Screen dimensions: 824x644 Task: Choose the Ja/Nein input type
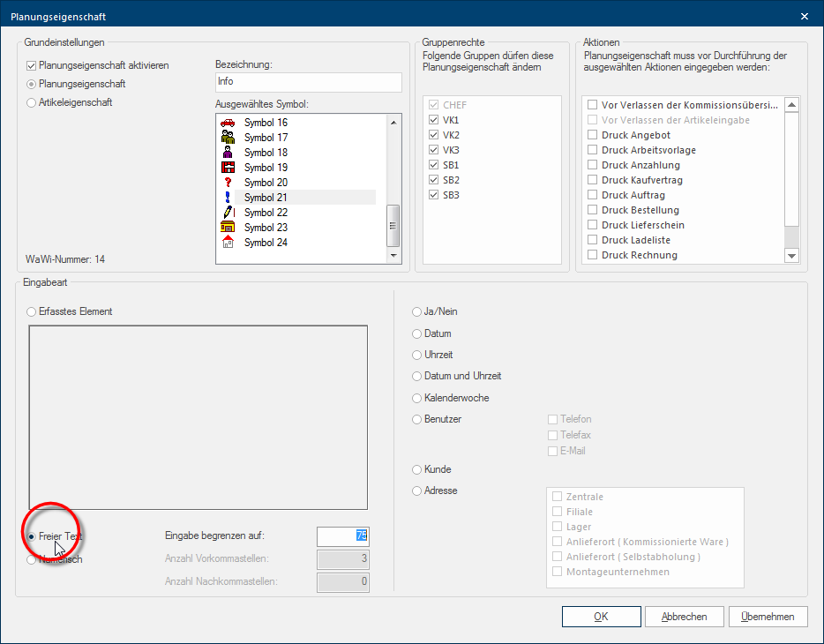click(417, 311)
